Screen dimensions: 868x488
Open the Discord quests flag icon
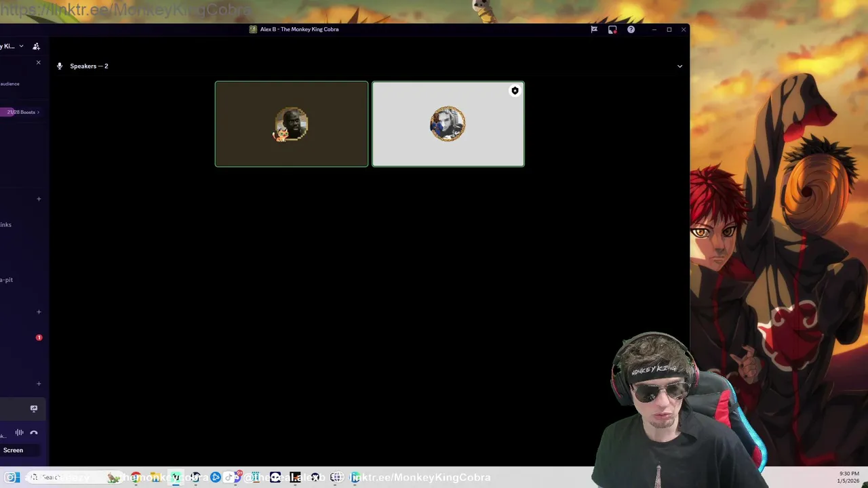pos(594,30)
